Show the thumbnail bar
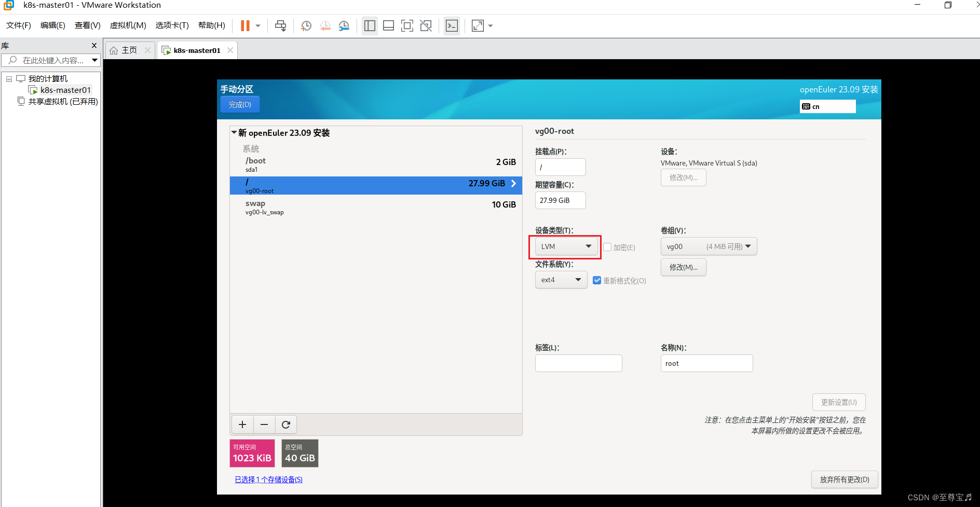 388,25
